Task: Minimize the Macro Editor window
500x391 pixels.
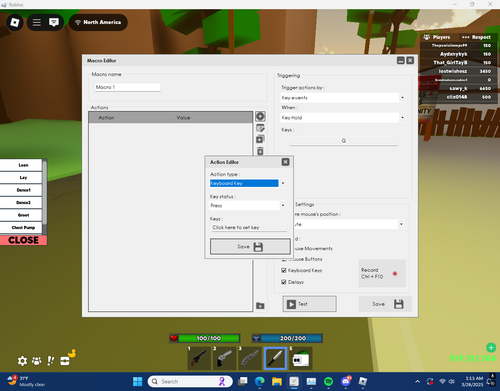Action: click(401, 60)
